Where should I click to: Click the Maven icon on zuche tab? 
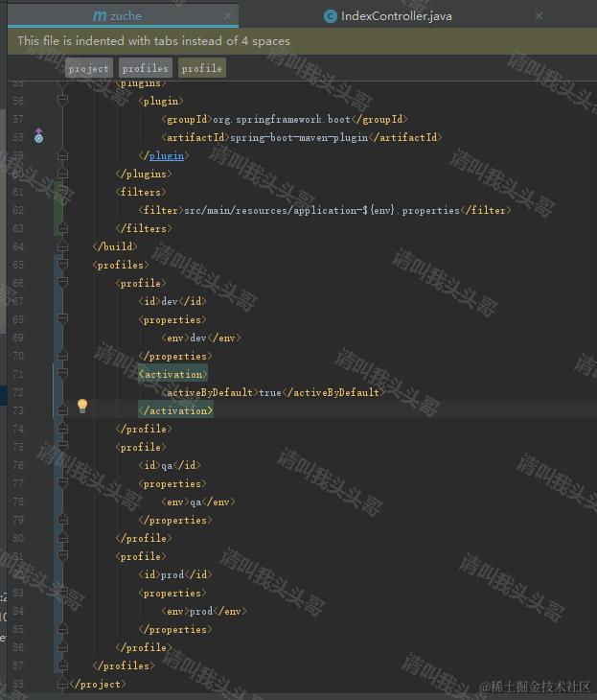coord(100,16)
